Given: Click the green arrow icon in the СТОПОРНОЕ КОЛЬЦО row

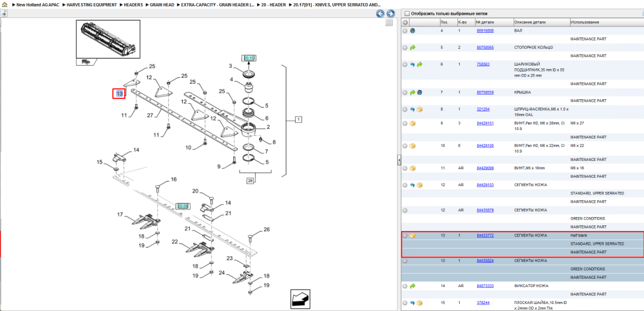Looking at the screenshot, I should (x=413, y=48).
